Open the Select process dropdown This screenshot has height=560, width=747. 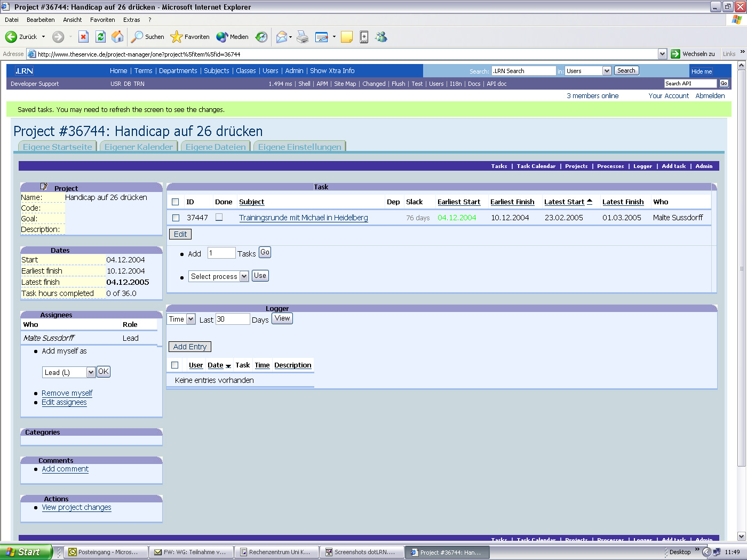click(x=218, y=276)
